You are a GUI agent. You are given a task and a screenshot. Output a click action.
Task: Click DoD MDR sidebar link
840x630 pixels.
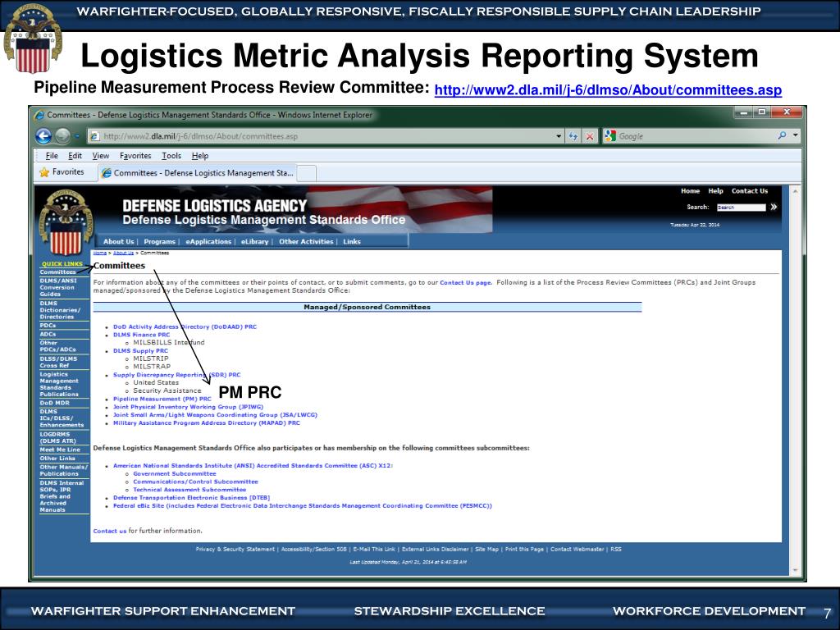click(55, 403)
